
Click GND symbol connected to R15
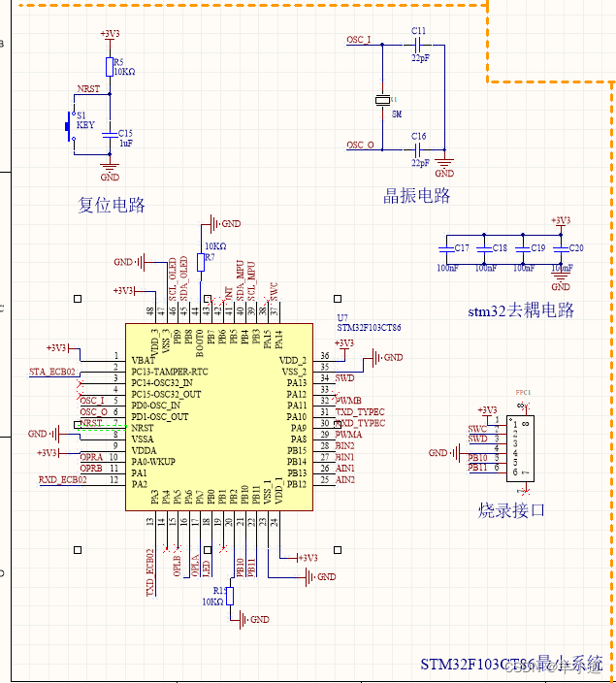tap(254, 619)
